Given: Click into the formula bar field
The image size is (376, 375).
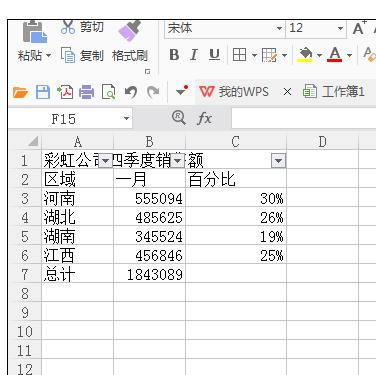Looking at the screenshot, I should tap(304, 119).
